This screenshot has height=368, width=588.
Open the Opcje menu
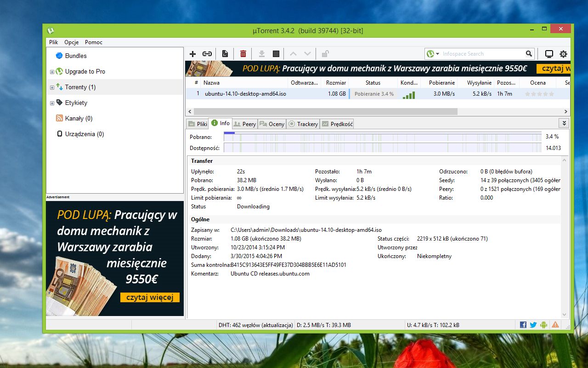[x=72, y=42]
